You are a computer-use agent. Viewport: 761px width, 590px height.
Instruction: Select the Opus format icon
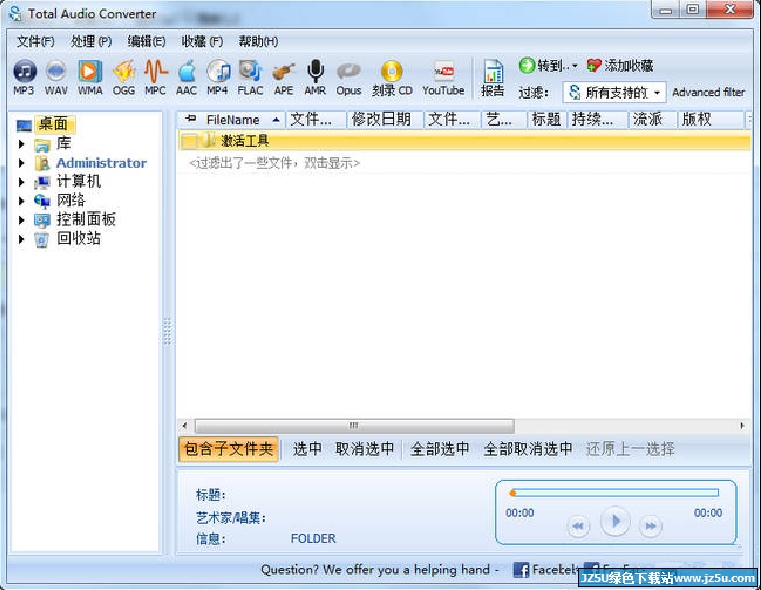click(348, 77)
